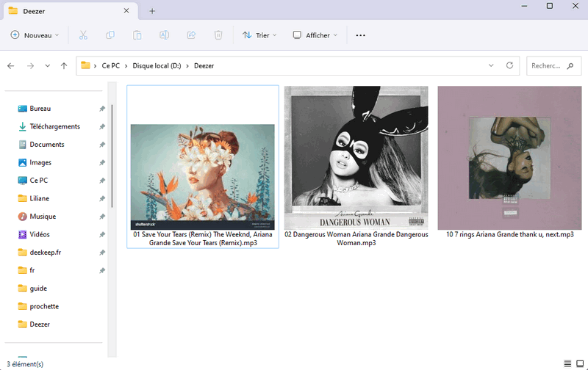Viewport: 588px width, 370px height.
Task: Click filename 01 Save Your Tears (Remix)
Action: (x=203, y=239)
